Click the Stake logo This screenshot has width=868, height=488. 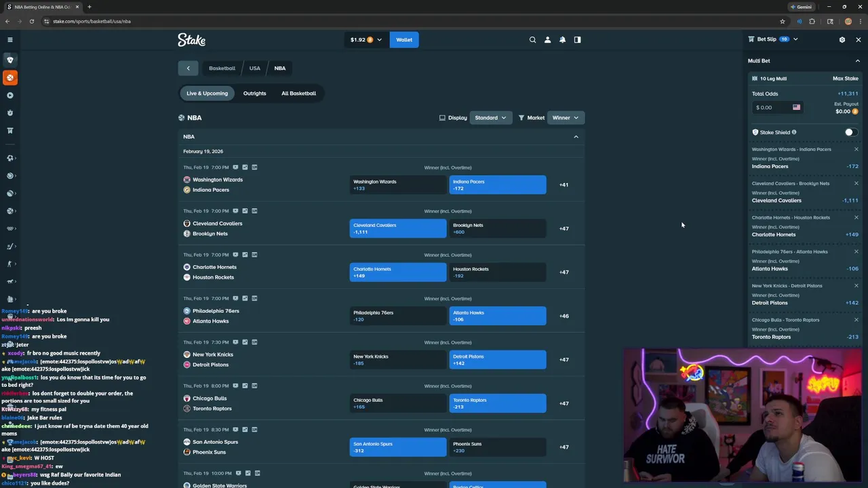191,40
